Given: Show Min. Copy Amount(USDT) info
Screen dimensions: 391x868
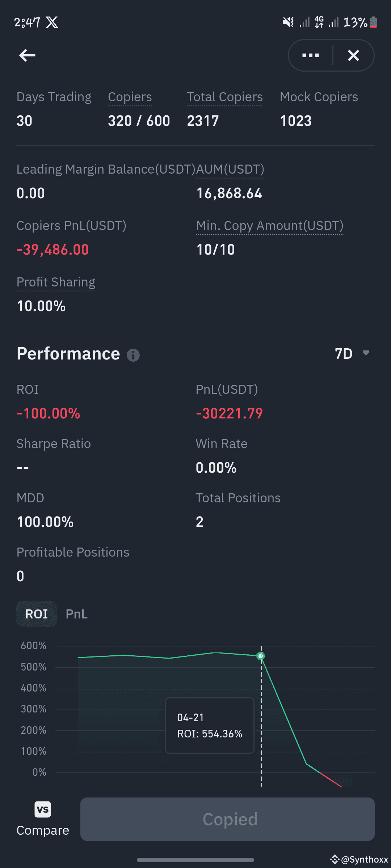Looking at the screenshot, I should point(270,226).
